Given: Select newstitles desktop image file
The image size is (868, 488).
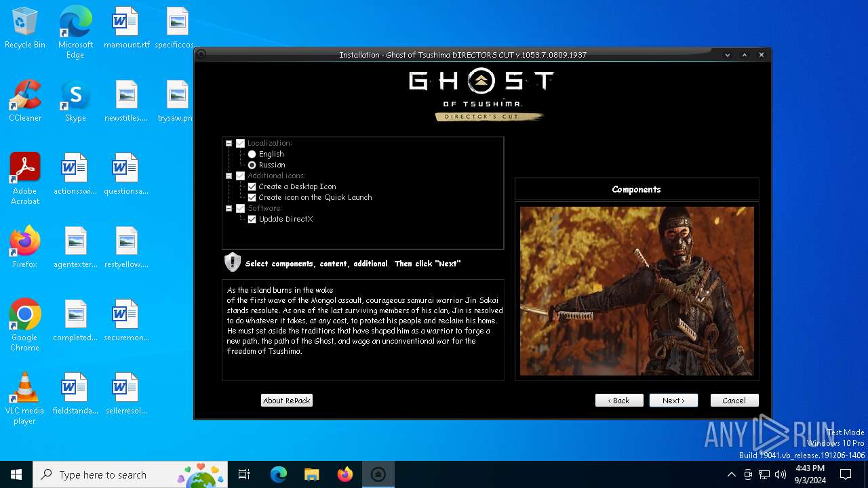Looking at the screenshot, I should (126, 102).
